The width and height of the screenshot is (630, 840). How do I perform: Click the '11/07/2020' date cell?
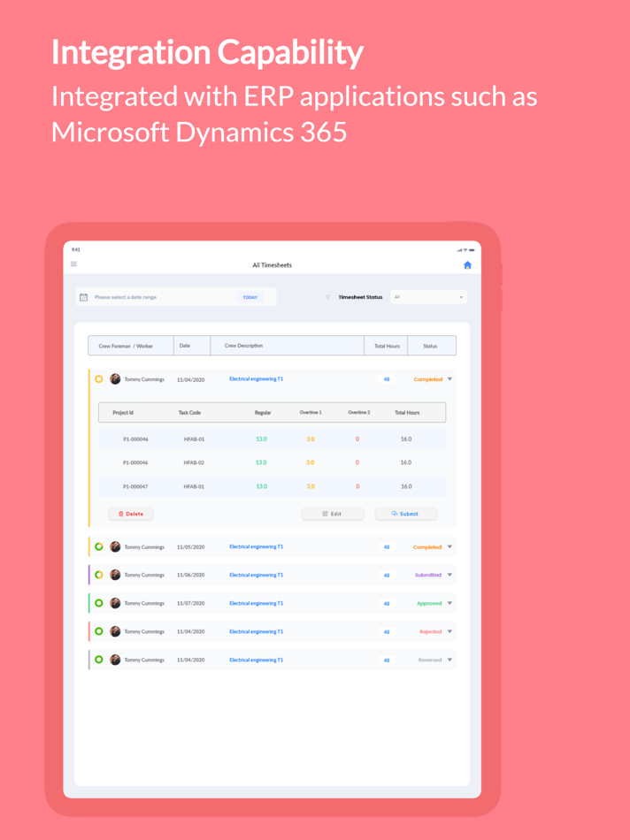click(x=191, y=603)
